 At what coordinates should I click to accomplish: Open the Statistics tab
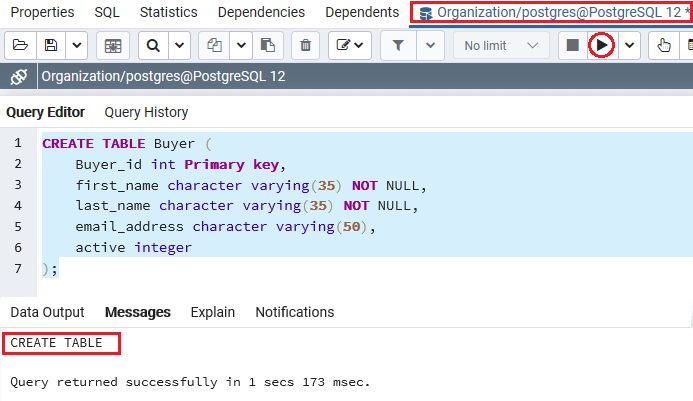coord(168,12)
